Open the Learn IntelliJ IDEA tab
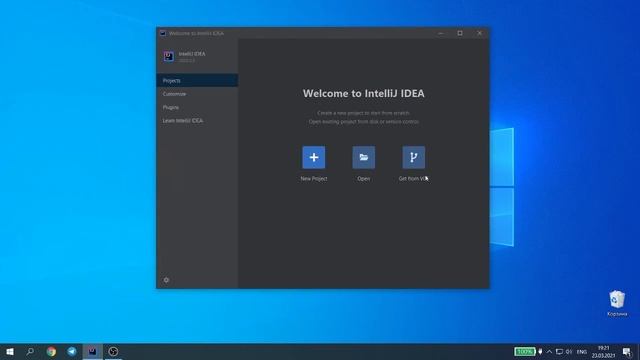Viewport: 640px width, 360px height. 197,121
